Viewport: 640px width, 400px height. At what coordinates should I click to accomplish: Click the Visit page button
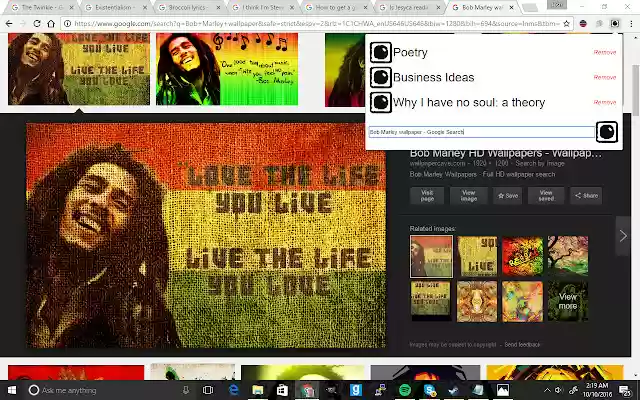tap(427, 196)
